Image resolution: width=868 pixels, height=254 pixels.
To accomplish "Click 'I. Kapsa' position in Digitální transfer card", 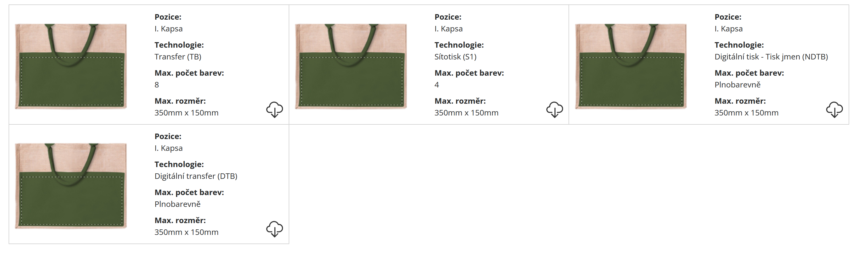I will (x=168, y=148).
